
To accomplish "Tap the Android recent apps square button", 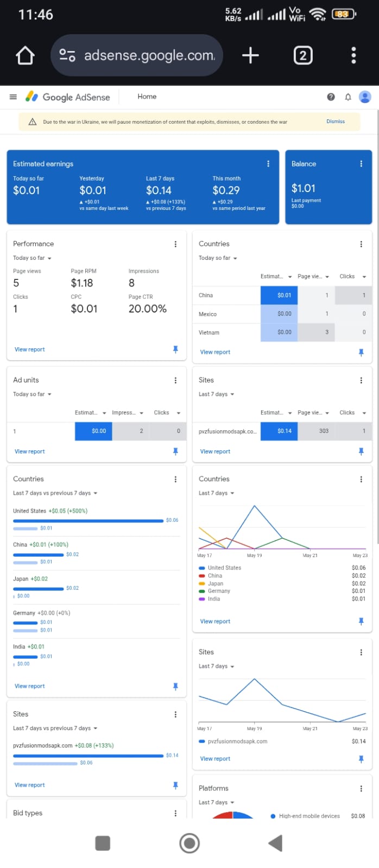I will tap(103, 843).
